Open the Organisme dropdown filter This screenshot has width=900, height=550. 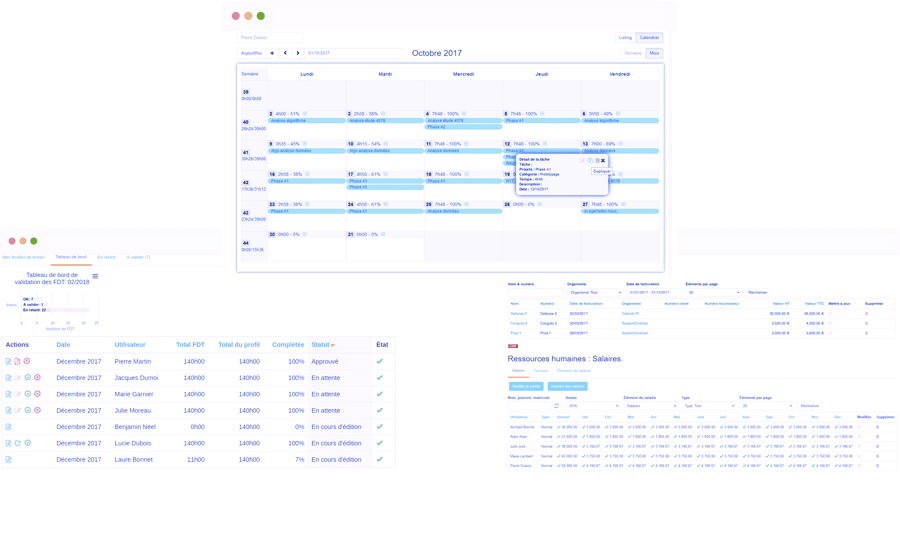[594, 292]
